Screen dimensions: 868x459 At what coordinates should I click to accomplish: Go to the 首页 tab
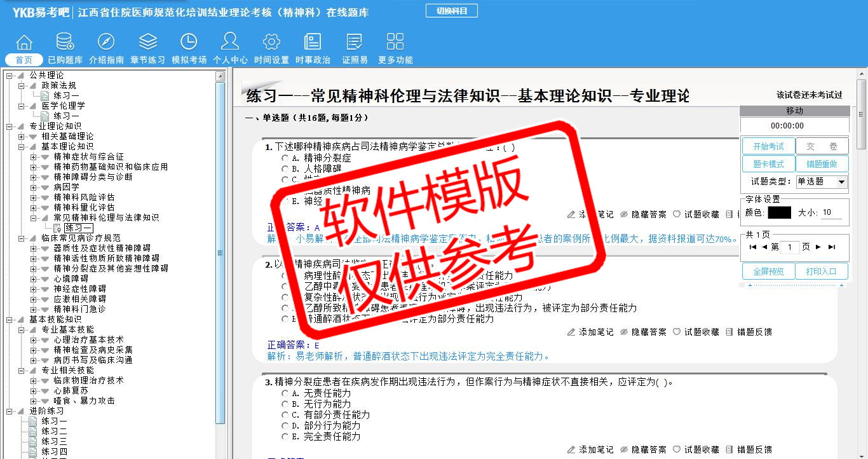[24, 60]
